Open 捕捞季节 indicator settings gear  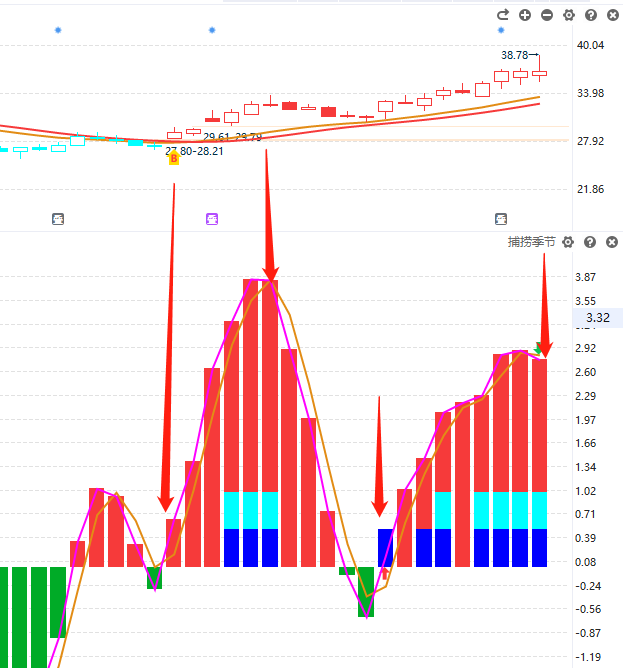click(568, 242)
